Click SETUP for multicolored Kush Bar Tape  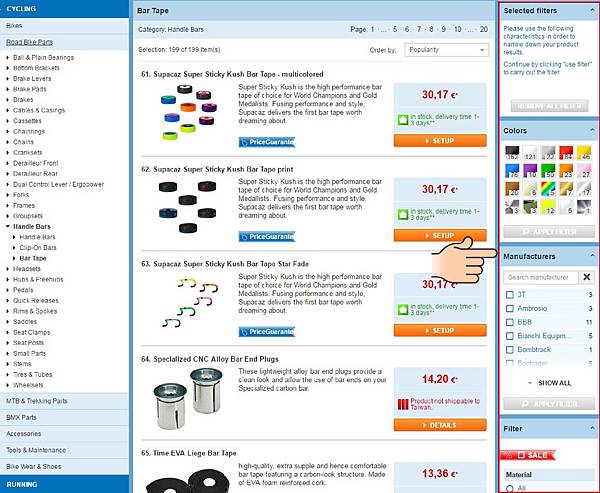tap(440, 140)
